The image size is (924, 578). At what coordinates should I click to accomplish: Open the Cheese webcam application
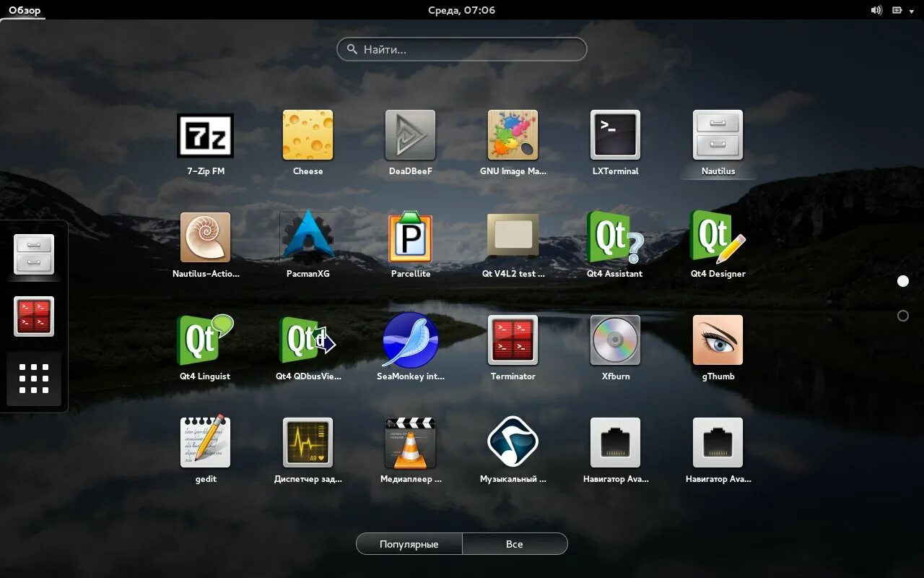(308, 134)
